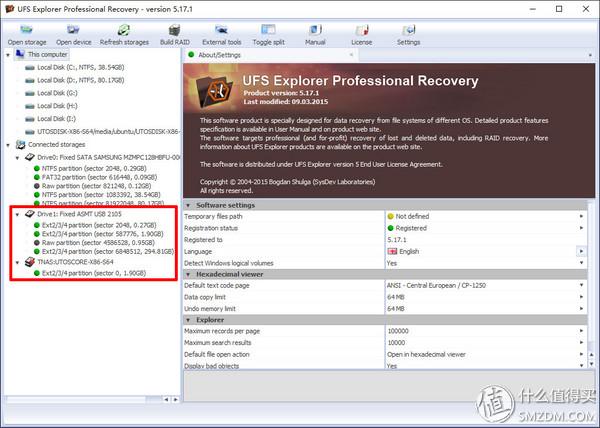Collapse the Connected storages tree node
Image resolution: width=600 pixels, height=428 pixels.
[x=8, y=145]
